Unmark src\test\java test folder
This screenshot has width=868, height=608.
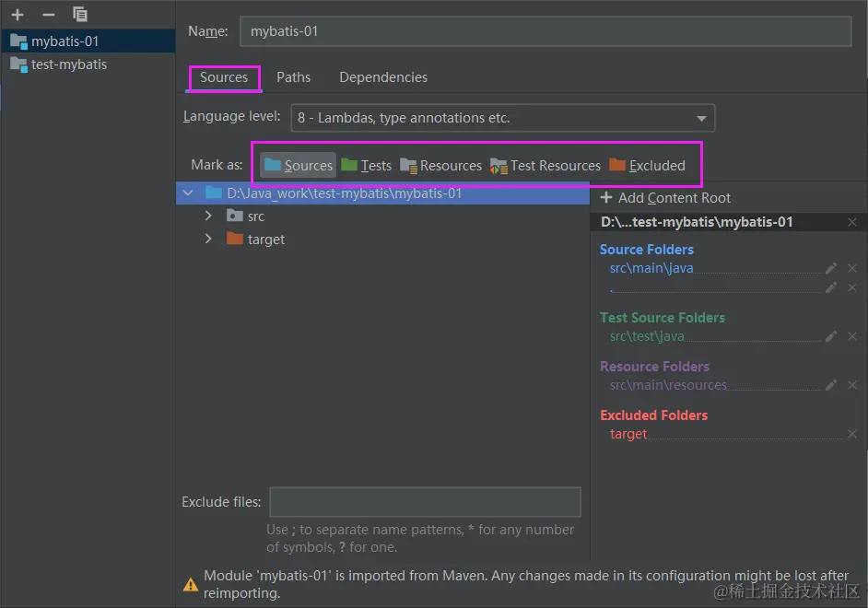click(x=852, y=336)
